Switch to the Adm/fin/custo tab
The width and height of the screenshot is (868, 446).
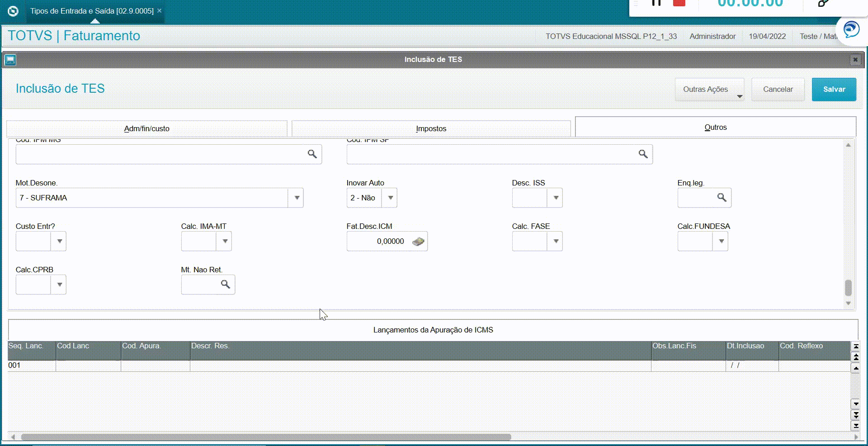(147, 128)
